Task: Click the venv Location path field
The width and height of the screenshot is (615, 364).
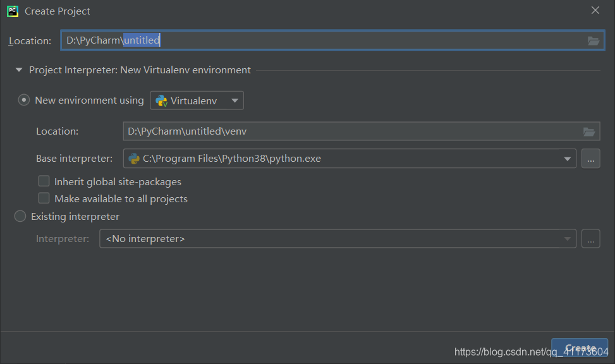Action: point(362,131)
